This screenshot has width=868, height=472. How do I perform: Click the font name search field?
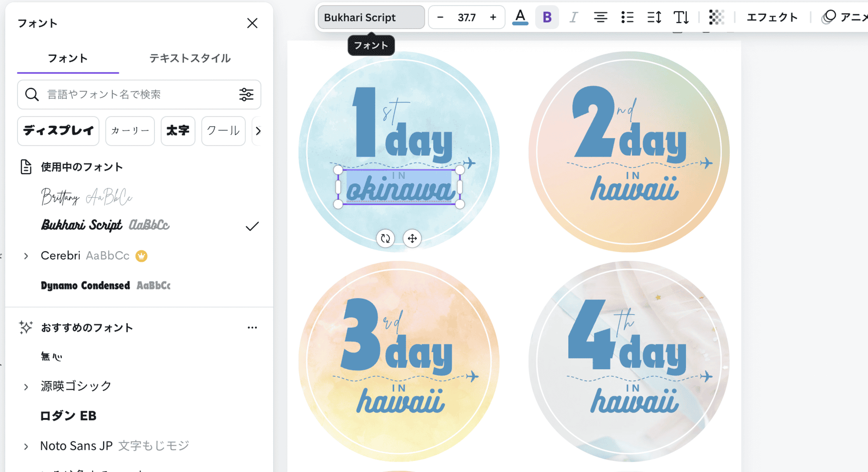click(138, 94)
